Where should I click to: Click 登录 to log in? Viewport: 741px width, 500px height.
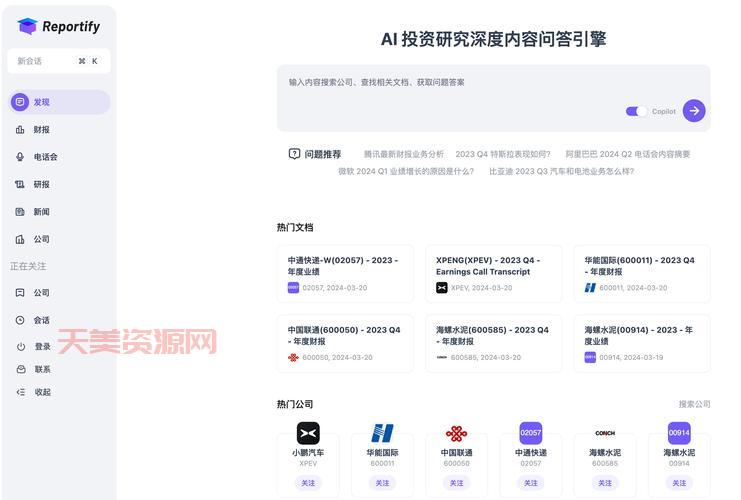(43, 346)
